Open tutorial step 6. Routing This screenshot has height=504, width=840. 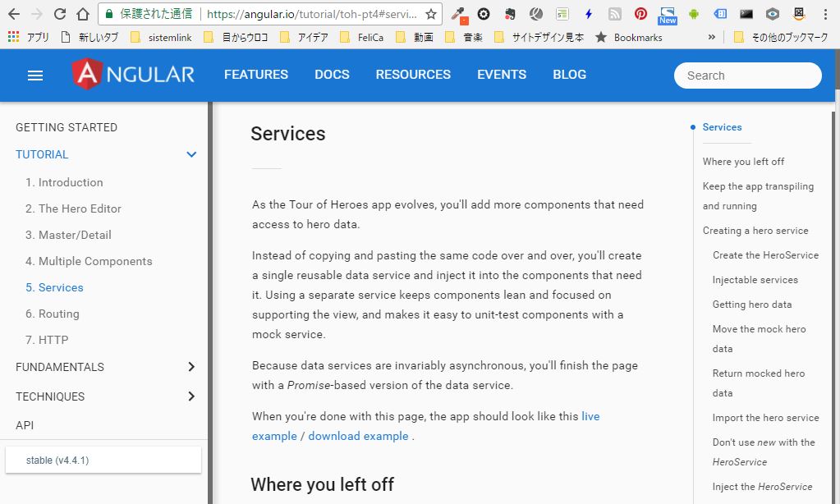pyautogui.click(x=53, y=314)
